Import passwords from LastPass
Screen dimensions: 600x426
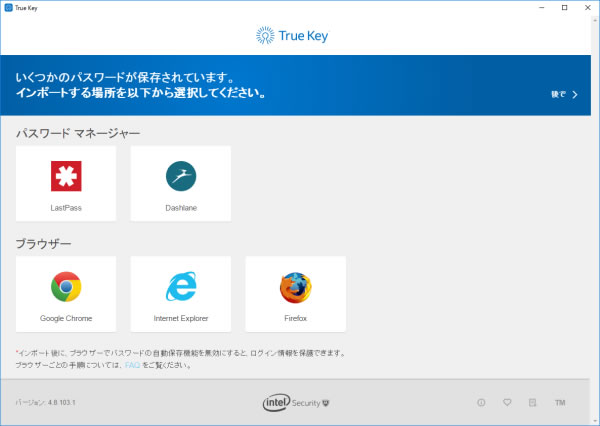[66, 183]
